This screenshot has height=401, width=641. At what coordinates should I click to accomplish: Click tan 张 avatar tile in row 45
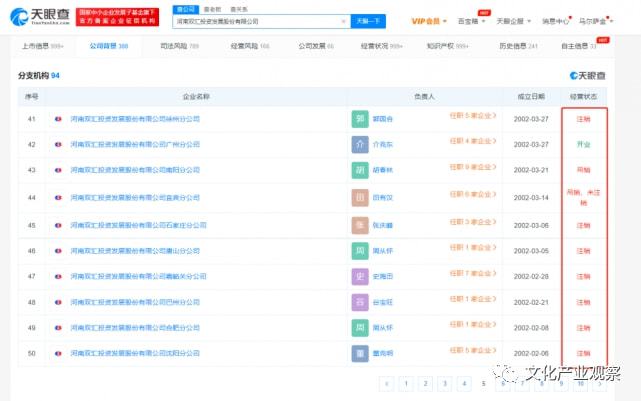pos(360,225)
